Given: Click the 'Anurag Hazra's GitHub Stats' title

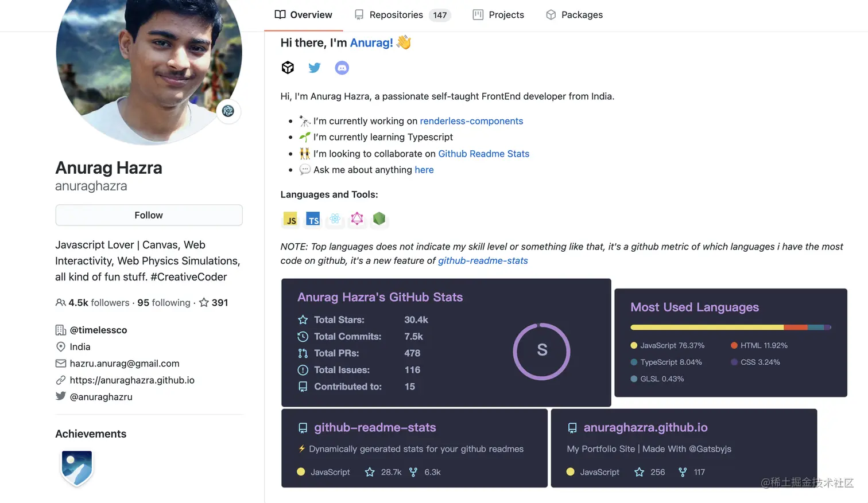Looking at the screenshot, I should point(380,297).
